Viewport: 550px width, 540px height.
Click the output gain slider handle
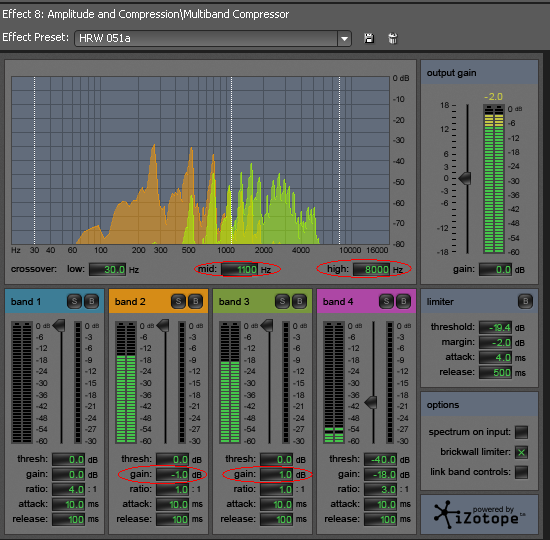tap(465, 178)
